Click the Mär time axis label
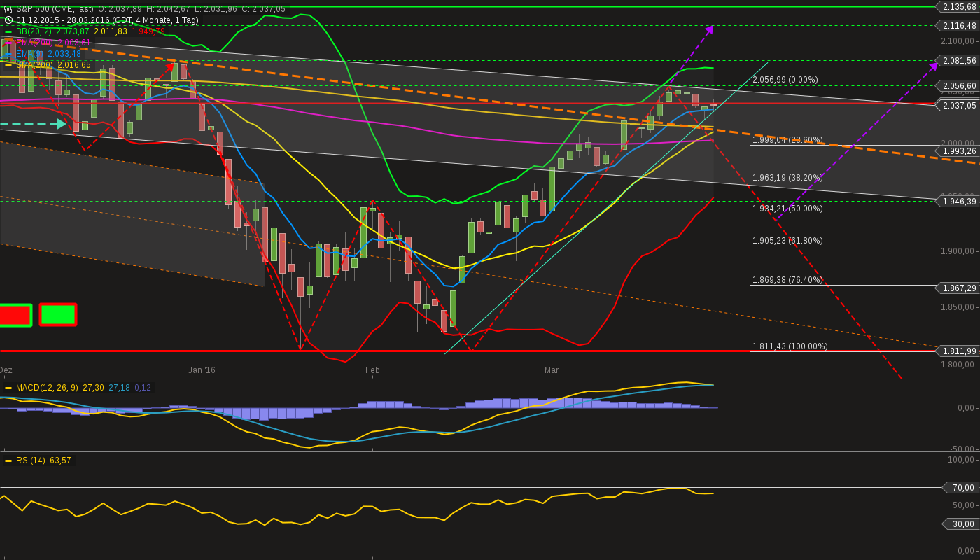The width and height of the screenshot is (980, 560). [552, 370]
